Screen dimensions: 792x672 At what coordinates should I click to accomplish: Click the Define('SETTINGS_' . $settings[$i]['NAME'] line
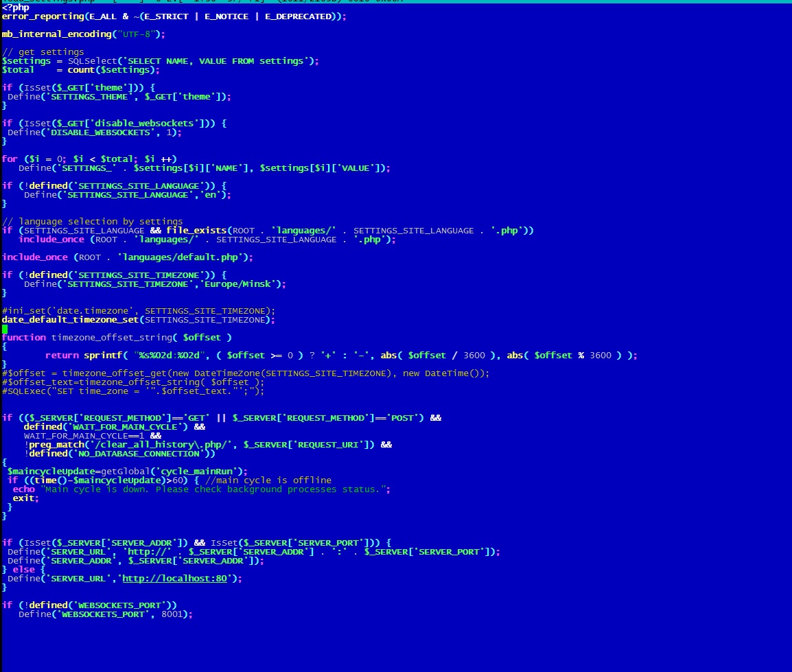click(x=205, y=168)
